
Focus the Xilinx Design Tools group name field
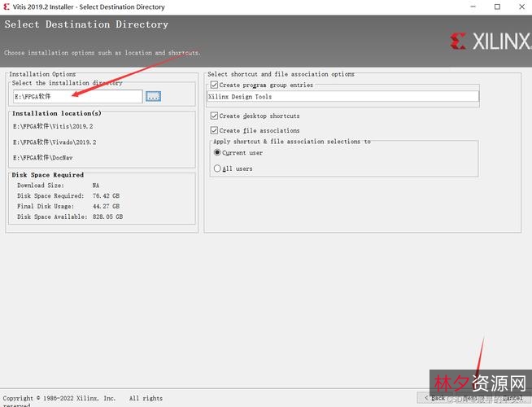pos(342,96)
